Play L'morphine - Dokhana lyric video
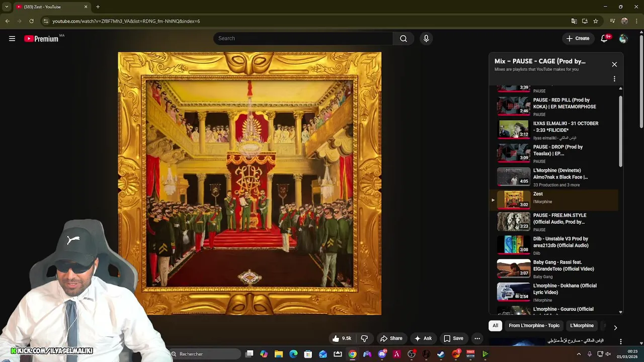 pyautogui.click(x=553, y=293)
